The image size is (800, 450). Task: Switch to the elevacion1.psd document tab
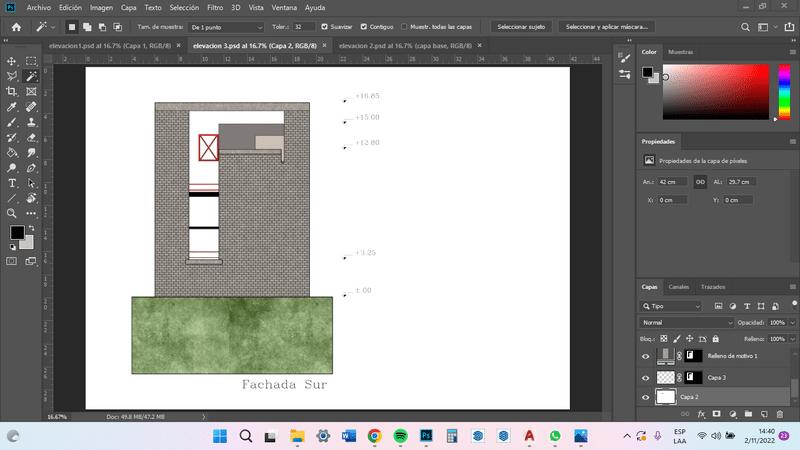[112, 46]
